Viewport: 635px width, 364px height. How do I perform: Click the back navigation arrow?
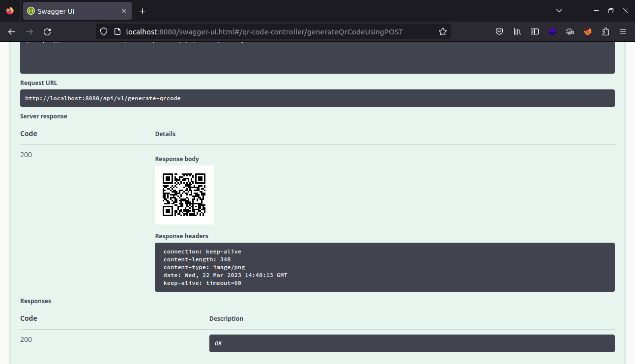pyautogui.click(x=11, y=31)
